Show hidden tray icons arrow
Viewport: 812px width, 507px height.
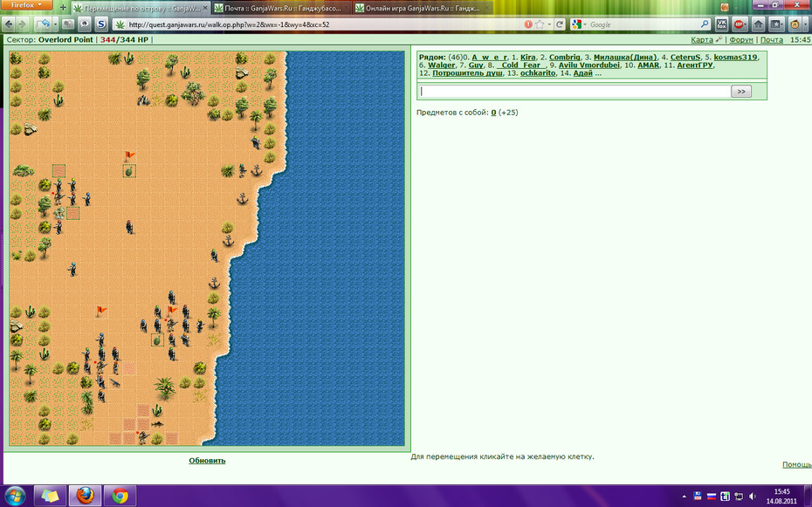(x=685, y=497)
